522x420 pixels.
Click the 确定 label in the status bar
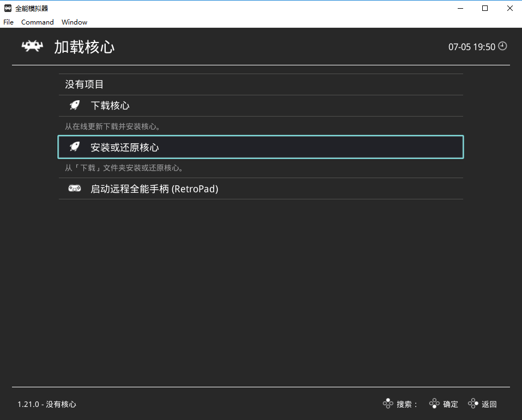450,404
